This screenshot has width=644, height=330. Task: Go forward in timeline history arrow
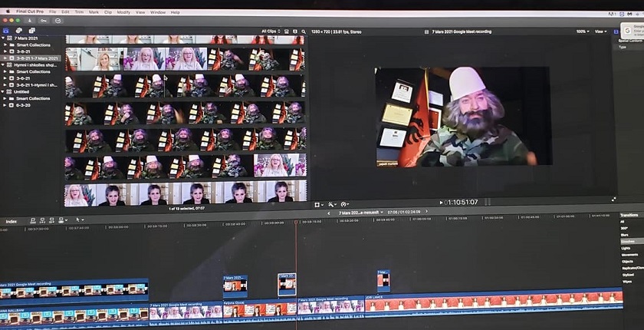click(426, 212)
